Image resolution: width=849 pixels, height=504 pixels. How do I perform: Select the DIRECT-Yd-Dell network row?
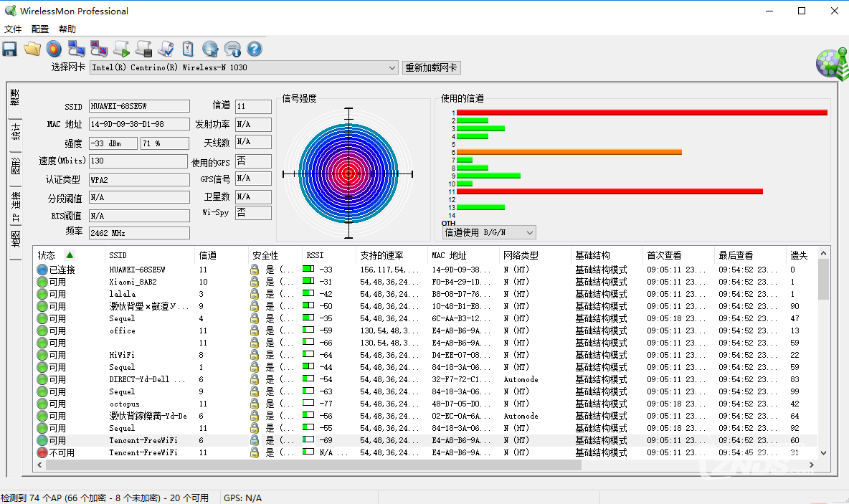[x=426, y=379]
